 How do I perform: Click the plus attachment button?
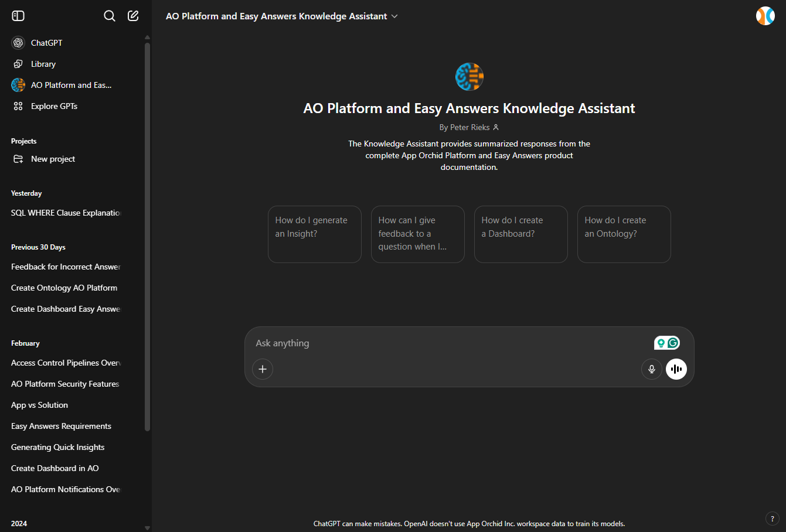[x=263, y=369]
